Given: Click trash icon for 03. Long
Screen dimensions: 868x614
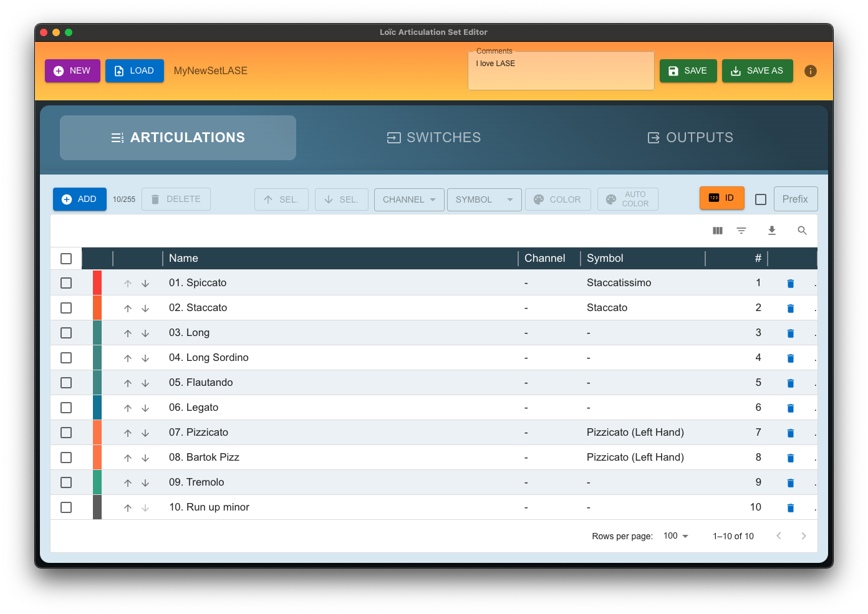Looking at the screenshot, I should point(790,333).
